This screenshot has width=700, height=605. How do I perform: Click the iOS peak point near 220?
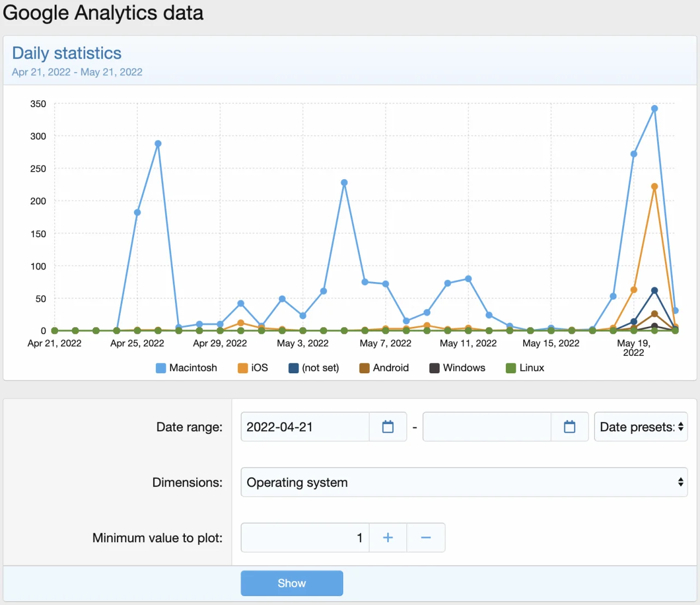654,187
